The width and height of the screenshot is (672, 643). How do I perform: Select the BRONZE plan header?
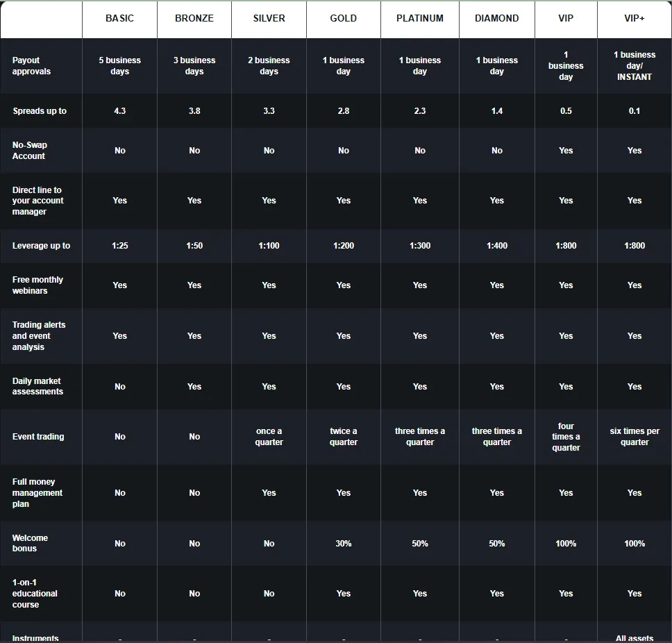pos(194,18)
